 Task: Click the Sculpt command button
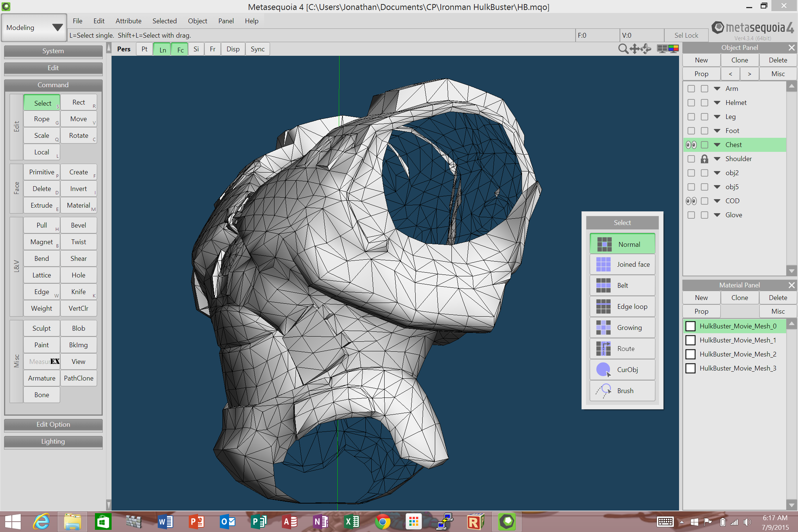tap(42, 328)
